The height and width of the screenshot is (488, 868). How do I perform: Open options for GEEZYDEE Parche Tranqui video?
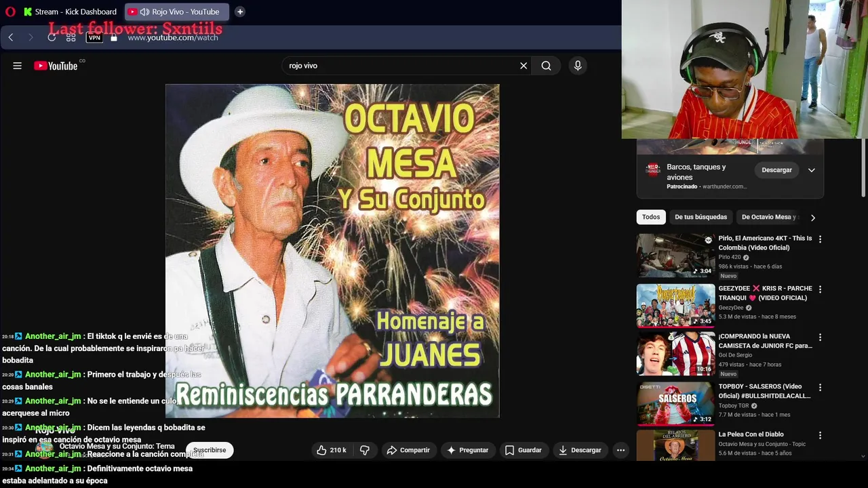(x=820, y=289)
